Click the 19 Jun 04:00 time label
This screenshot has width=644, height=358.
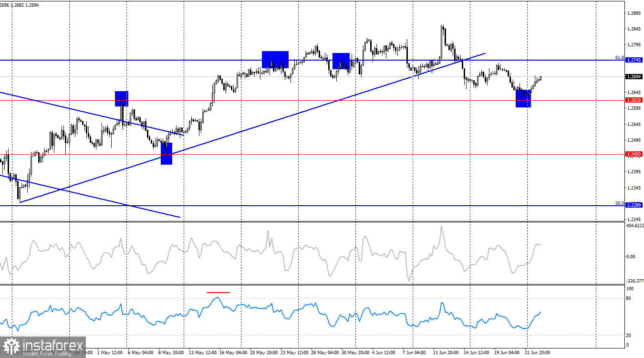tap(508, 353)
